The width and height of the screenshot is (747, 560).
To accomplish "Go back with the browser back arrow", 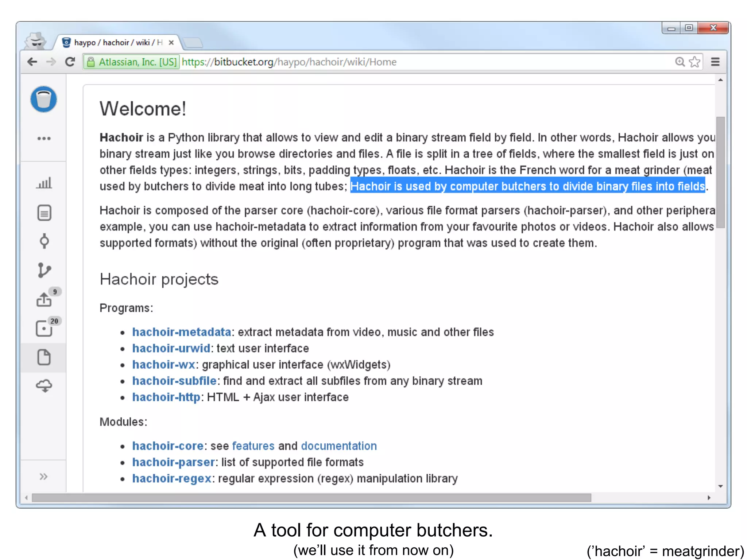I will (x=32, y=62).
